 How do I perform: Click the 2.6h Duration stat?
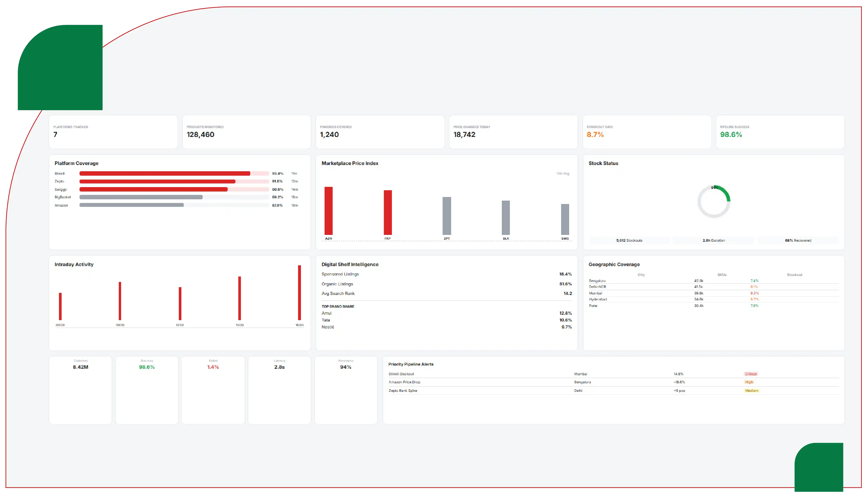pos(713,240)
